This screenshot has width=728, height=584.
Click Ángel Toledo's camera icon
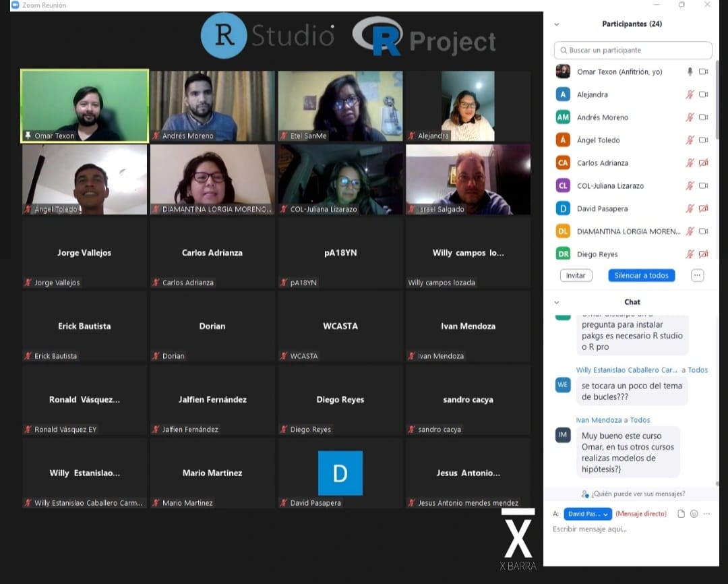click(703, 140)
